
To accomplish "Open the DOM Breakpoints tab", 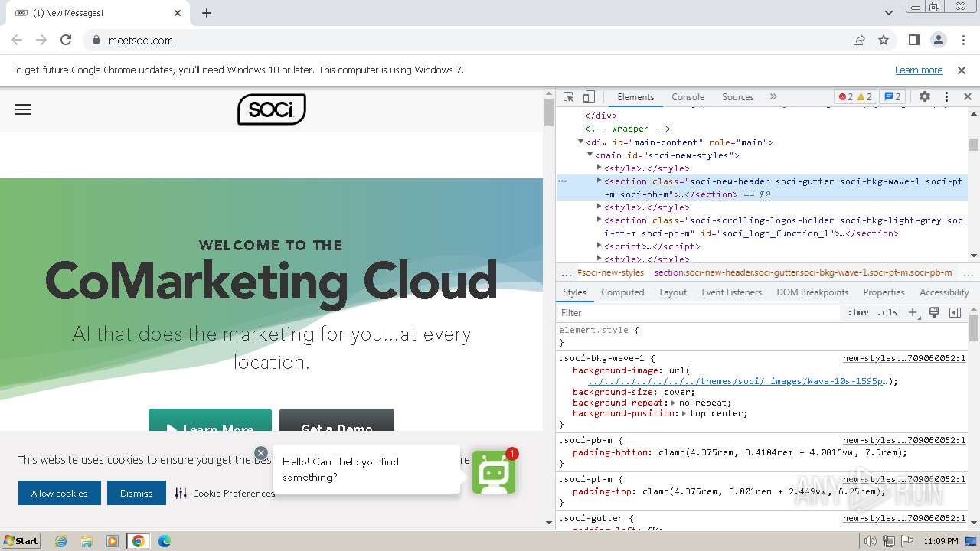I will pyautogui.click(x=812, y=292).
